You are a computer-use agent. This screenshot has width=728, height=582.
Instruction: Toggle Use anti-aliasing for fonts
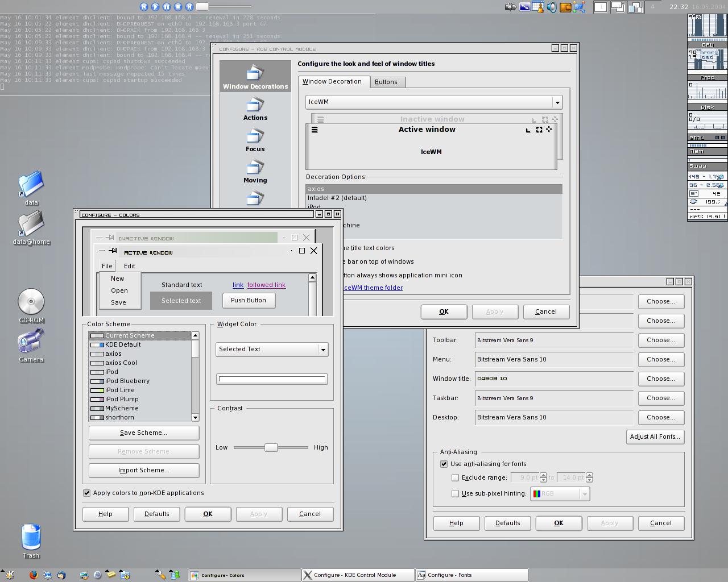(444, 464)
